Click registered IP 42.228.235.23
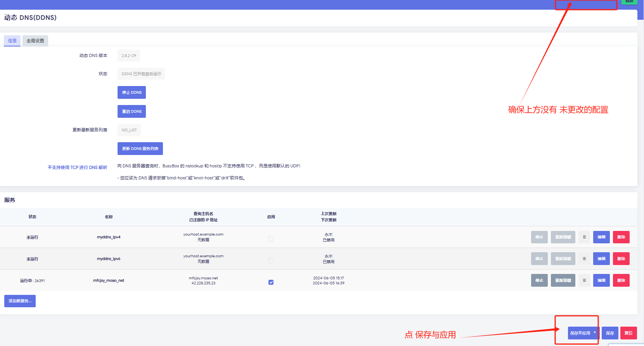644x346 pixels. (x=203, y=283)
